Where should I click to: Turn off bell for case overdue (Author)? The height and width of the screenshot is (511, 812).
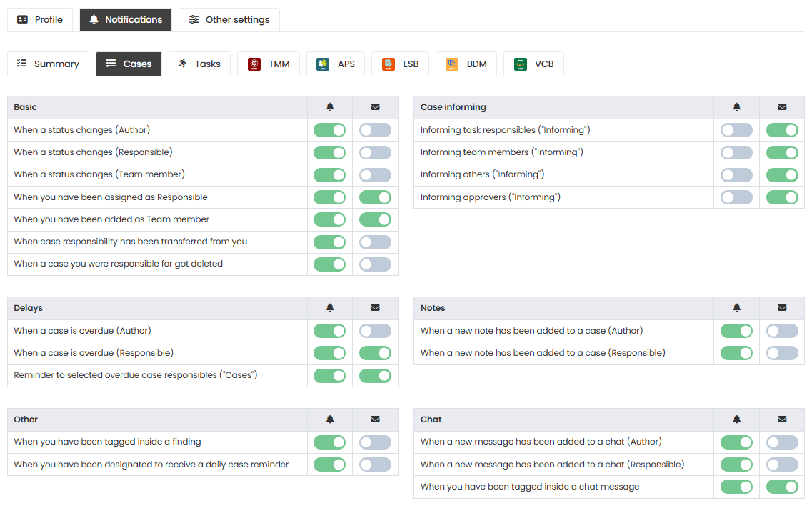[329, 331]
